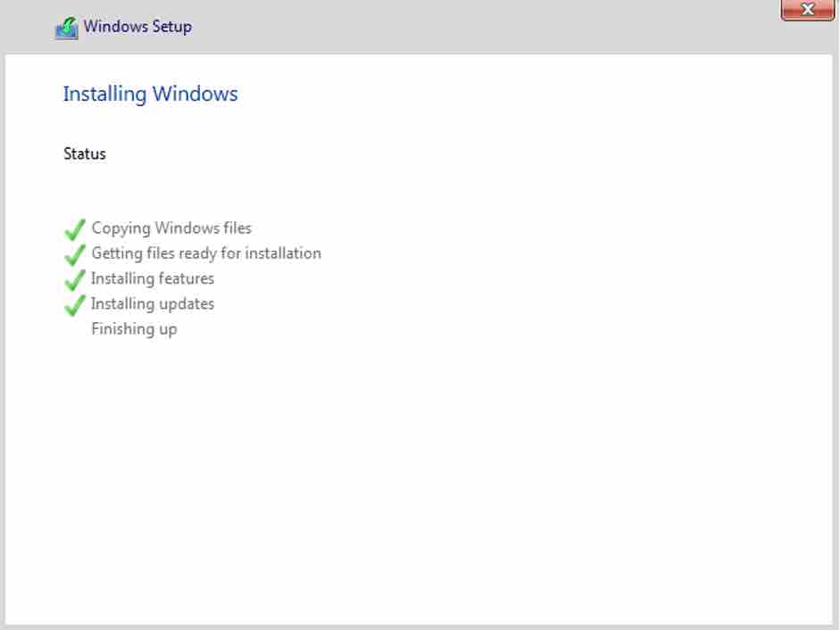Click the green checkmark beside Installing features
Image resolution: width=840 pixels, height=630 pixels.
coord(75,279)
